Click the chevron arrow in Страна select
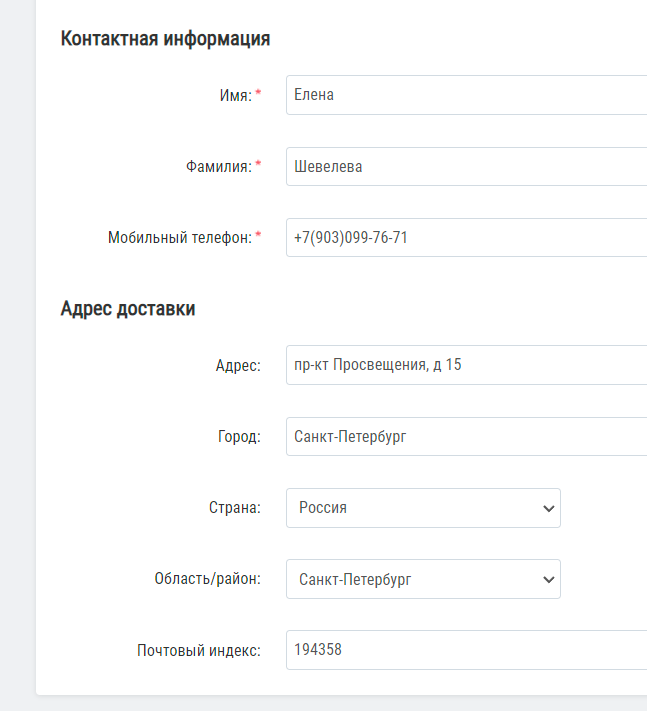This screenshot has width=647, height=711. 549,509
